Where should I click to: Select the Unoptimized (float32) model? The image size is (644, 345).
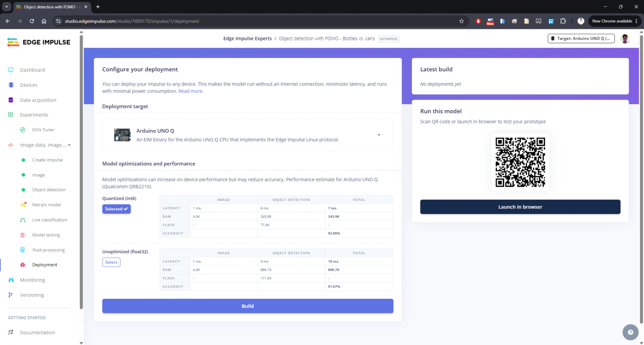(111, 262)
